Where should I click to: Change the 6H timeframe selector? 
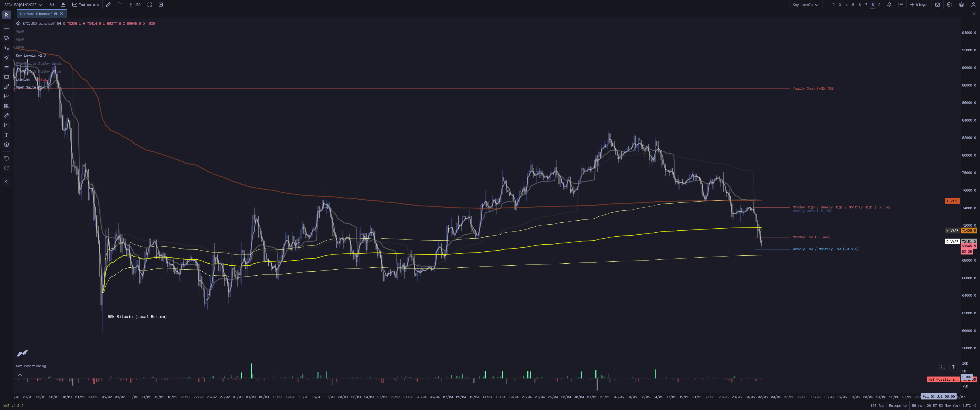coord(52,5)
